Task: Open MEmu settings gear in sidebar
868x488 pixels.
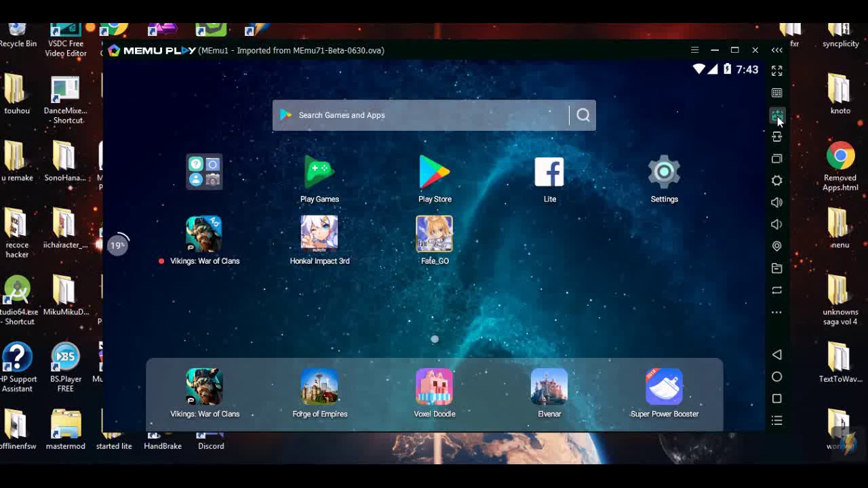Action: (777, 180)
